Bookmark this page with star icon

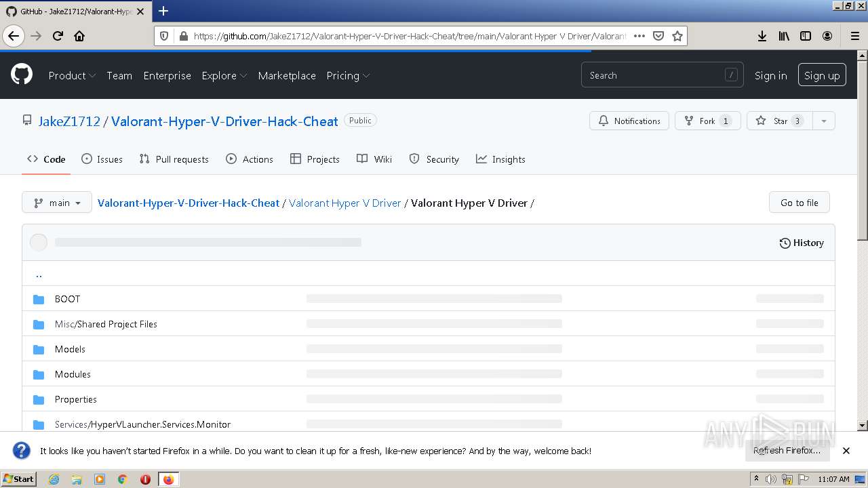pos(677,36)
